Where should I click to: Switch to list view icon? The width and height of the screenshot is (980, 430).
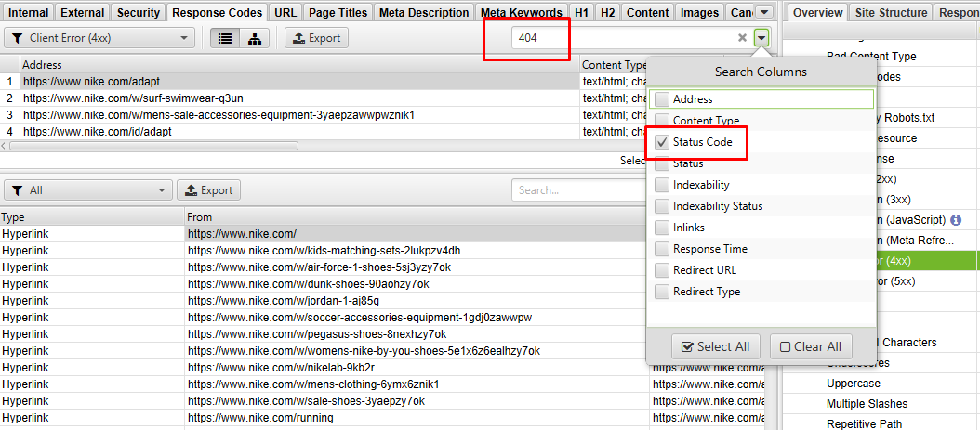[x=224, y=38]
